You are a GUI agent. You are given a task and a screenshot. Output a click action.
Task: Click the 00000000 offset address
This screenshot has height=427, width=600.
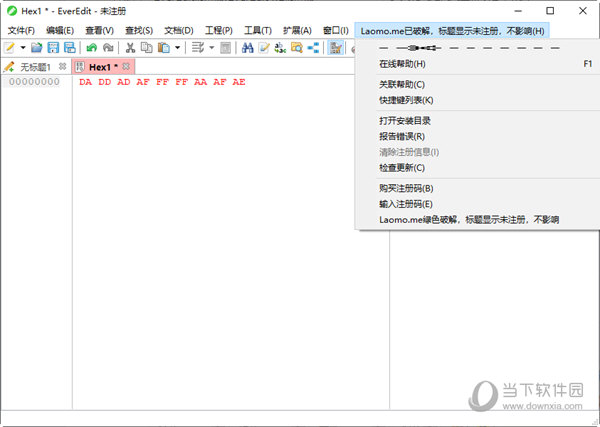(x=34, y=82)
